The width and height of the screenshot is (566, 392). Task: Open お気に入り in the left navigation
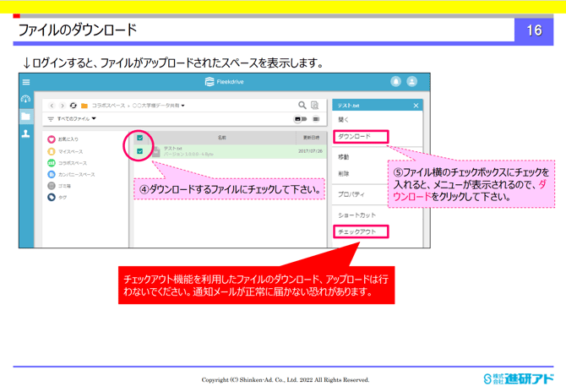tap(68, 139)
